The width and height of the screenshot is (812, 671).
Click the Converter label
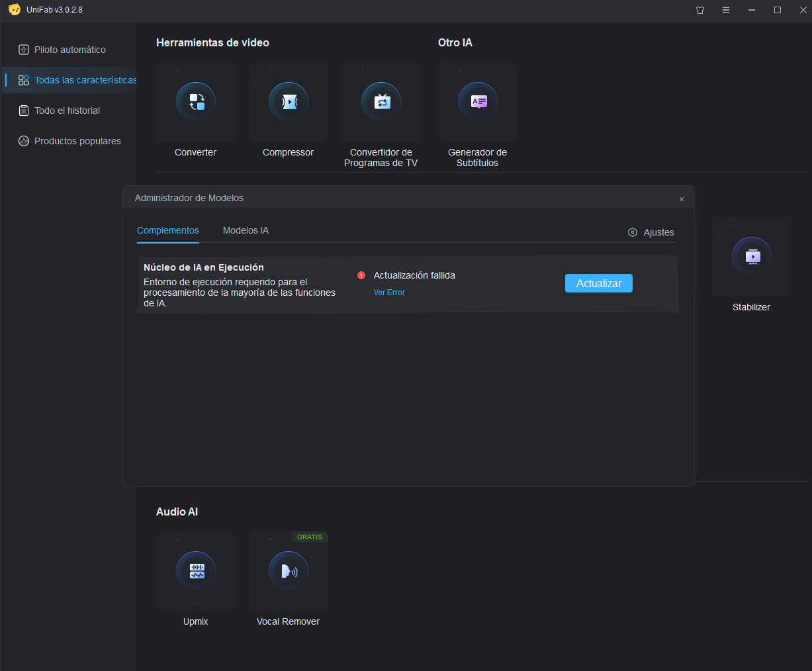[x=196, y=152]
